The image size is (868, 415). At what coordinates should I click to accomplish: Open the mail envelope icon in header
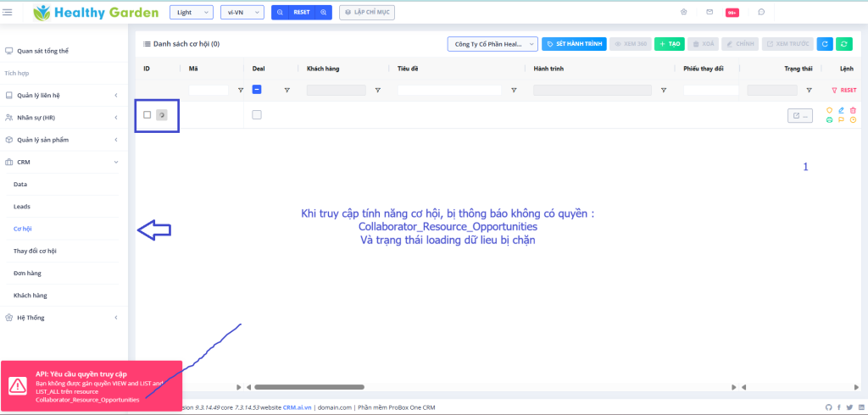click(709, 12)
